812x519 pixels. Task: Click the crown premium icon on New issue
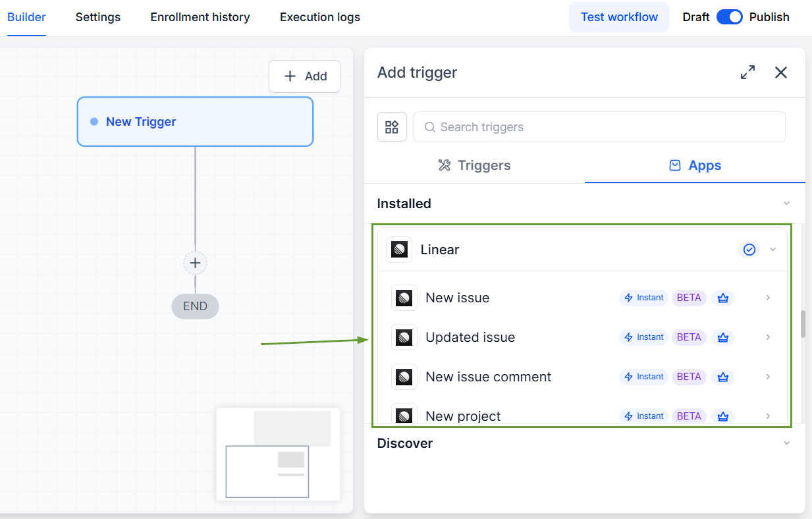click(x=723, y=298)
